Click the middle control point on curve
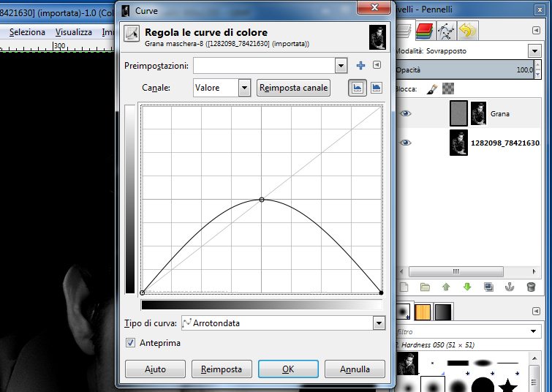The image size is (552, 392). coord(262,199)
